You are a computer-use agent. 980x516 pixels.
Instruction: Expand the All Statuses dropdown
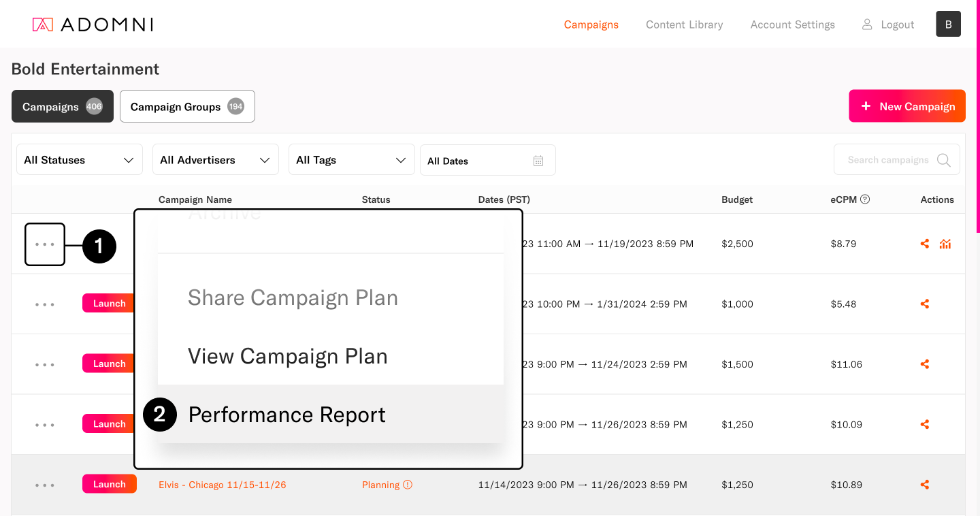(x=80, y=160)
